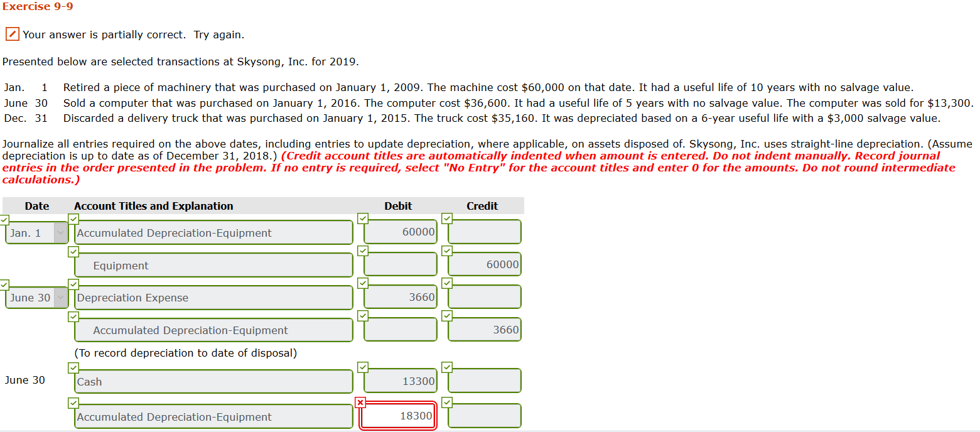Screen dimensions: 980x432
Task: Click the checkmark icon above 3660 debit
Action: [x=363, y=283]
